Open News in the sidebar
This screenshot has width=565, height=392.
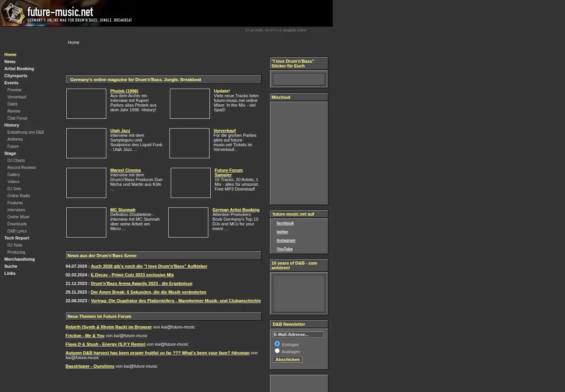10,62
